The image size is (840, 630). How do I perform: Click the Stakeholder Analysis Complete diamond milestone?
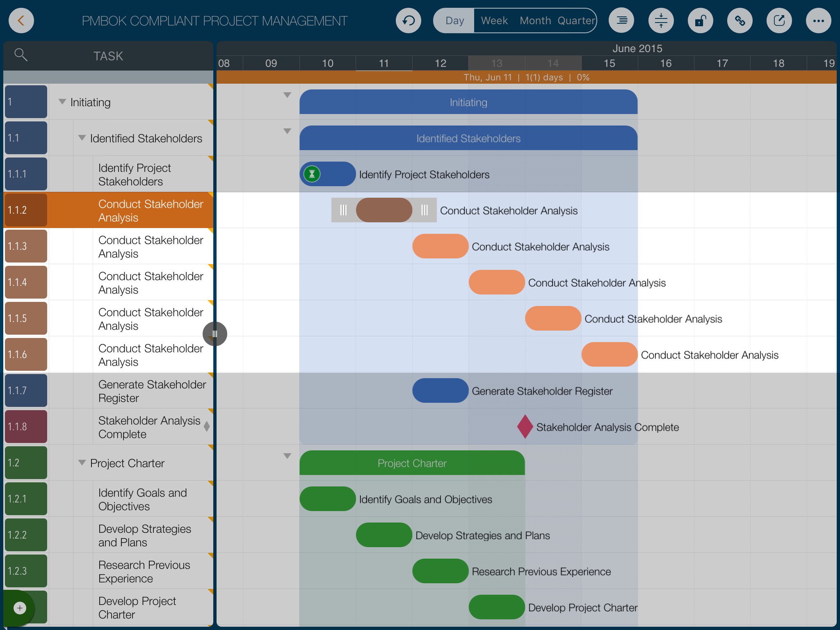tap(525, 427)
